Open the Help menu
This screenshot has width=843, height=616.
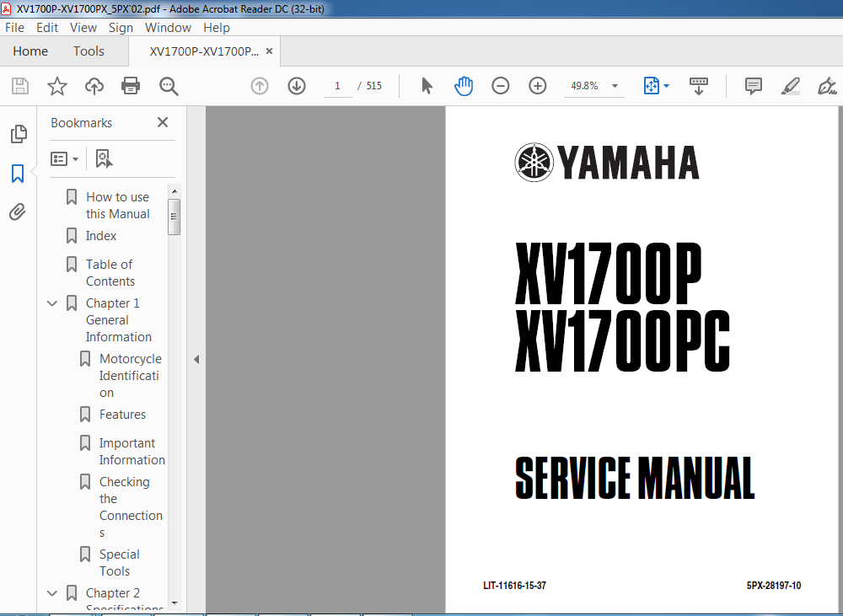point(217,28)
